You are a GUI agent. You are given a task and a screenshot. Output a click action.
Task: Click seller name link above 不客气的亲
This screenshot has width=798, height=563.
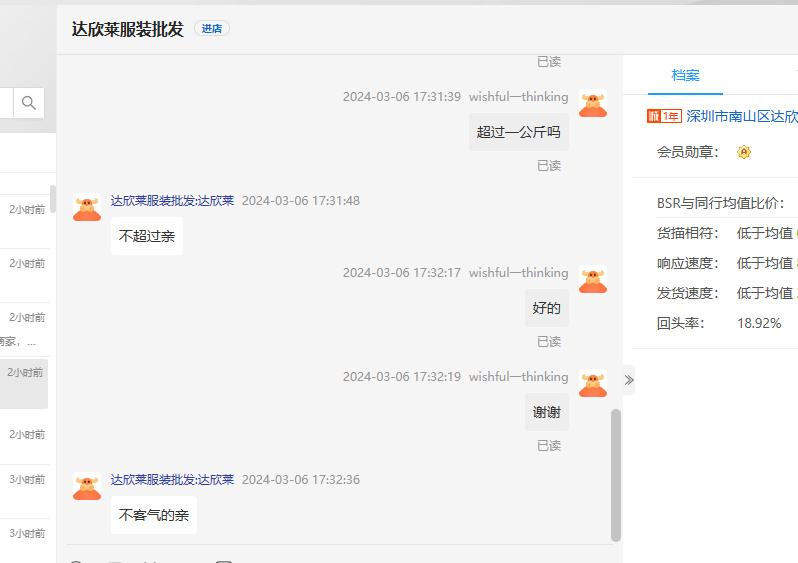coord(172,480)
